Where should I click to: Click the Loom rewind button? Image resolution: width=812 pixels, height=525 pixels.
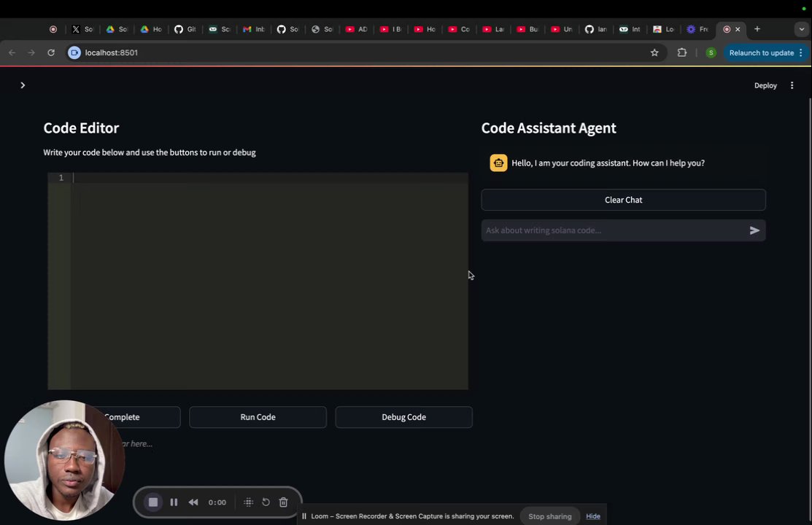point(193,502)
